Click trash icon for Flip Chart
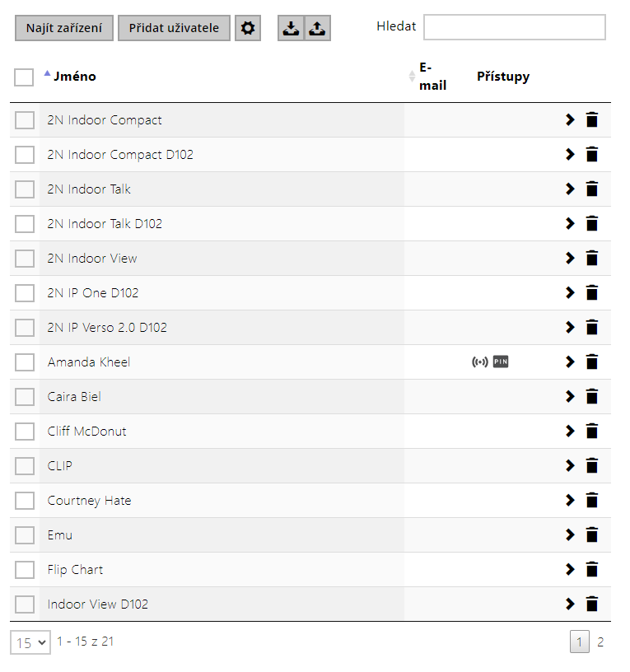This screenshot has height=672, width=630. (591, 569)
